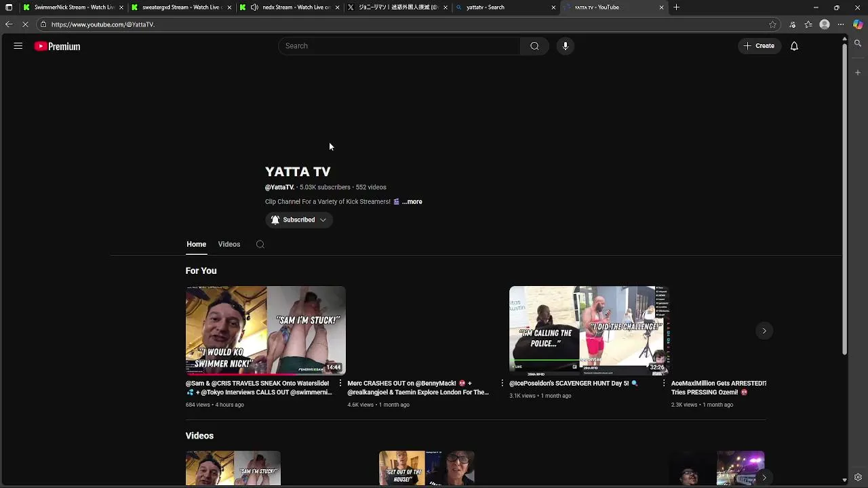Screen dimensions: 868x488
Task: Open favorites list icon
Action: pos(808,24)
